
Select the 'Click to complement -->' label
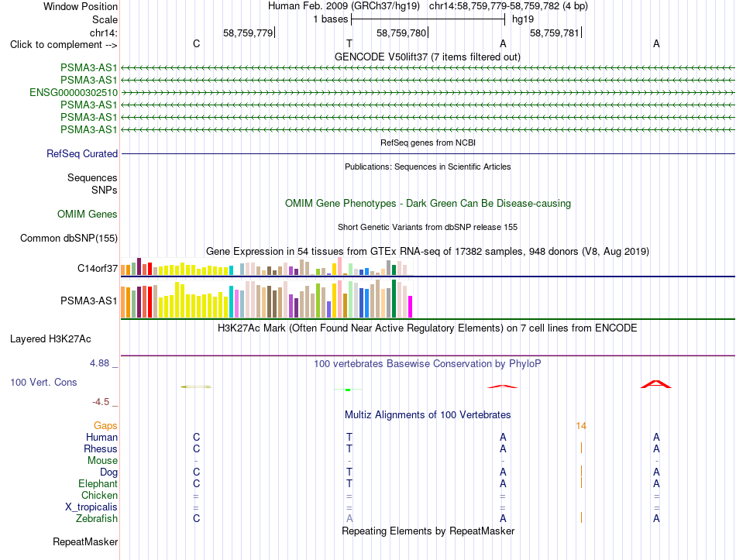point(64,45)
